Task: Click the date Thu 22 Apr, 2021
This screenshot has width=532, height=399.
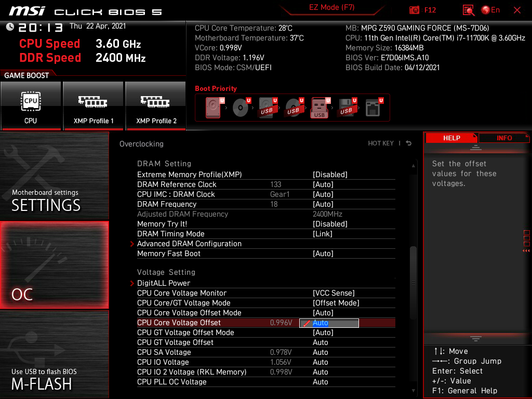Action: [98, 26]
